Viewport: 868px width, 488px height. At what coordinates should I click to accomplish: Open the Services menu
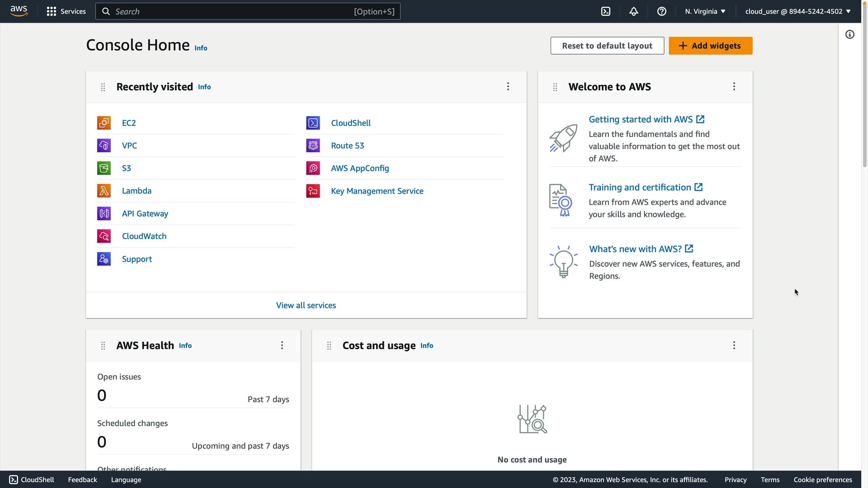tap(66, 11)
